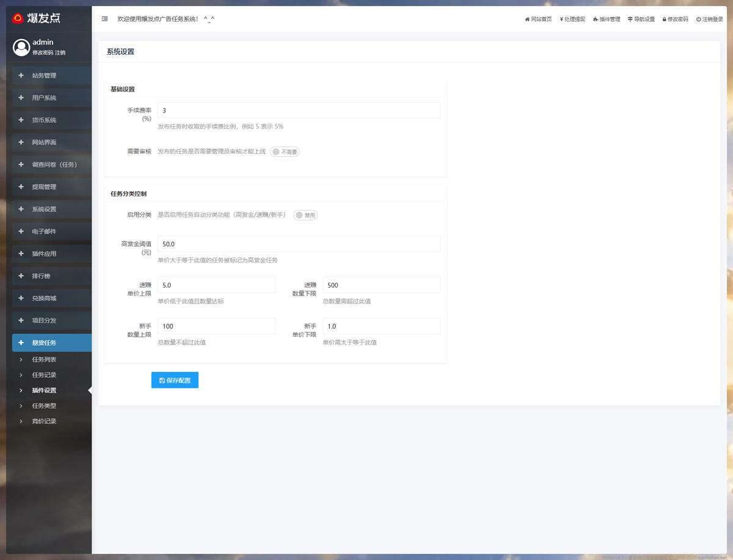Click the 手续费率 input field
The image size is (733, 560).
coord(299,111)
